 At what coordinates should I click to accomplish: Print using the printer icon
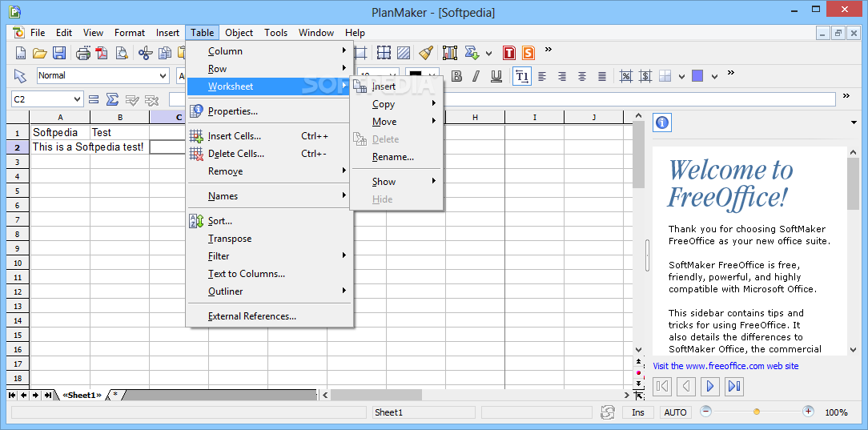pos(83,53)
